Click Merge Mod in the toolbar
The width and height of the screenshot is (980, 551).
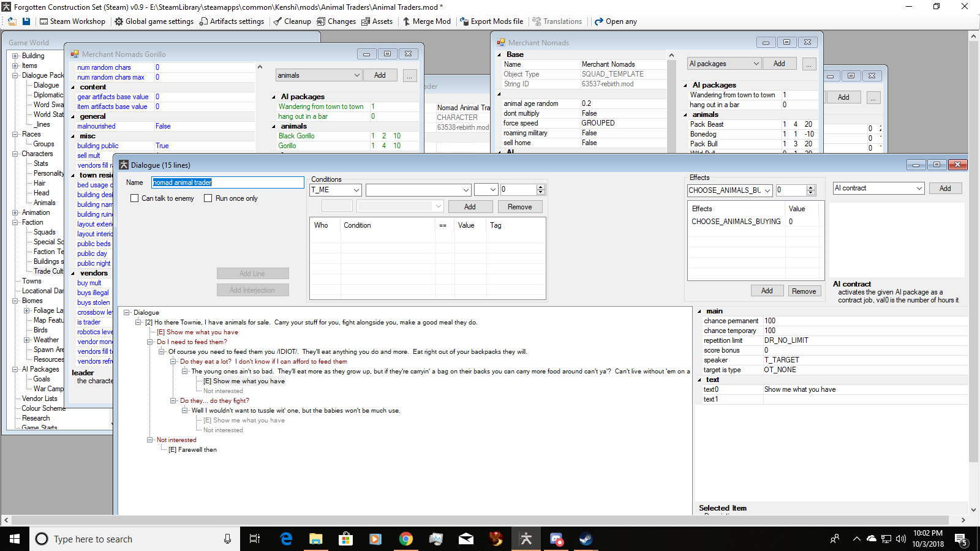click(x=426, y=21)
